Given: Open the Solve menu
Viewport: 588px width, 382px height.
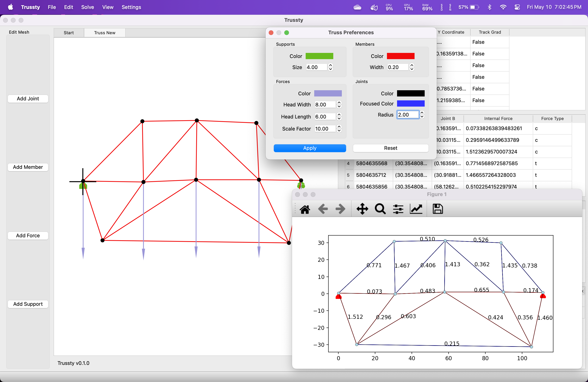Looking at the screenshot, I should [x=87, y=7].
